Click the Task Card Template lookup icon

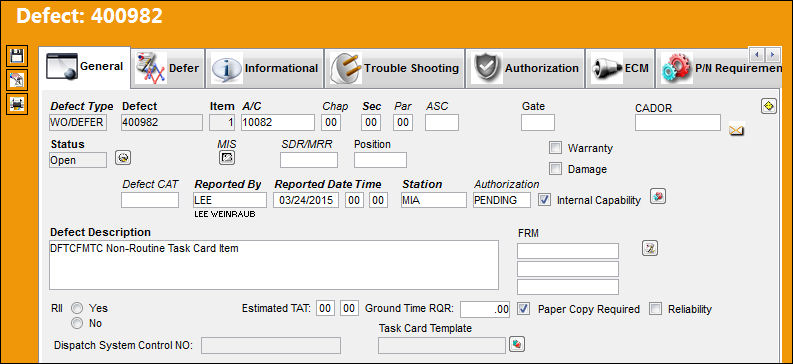coord(517,344)
